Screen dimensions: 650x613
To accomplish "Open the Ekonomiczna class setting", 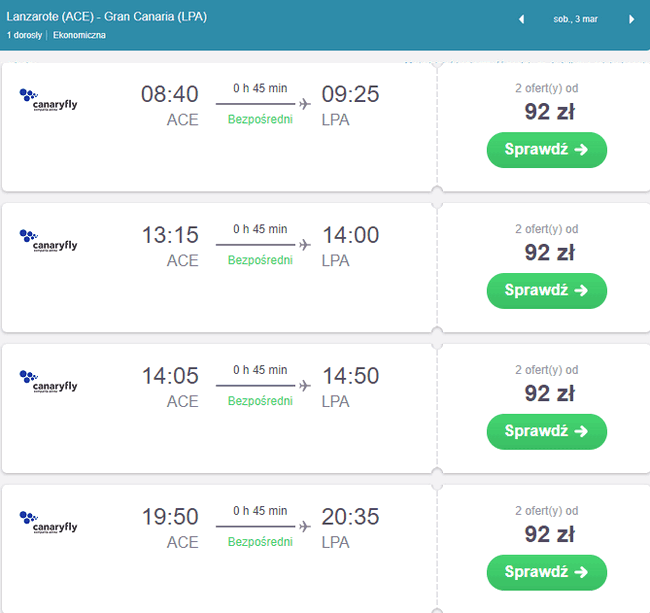I will pos(79,35).
